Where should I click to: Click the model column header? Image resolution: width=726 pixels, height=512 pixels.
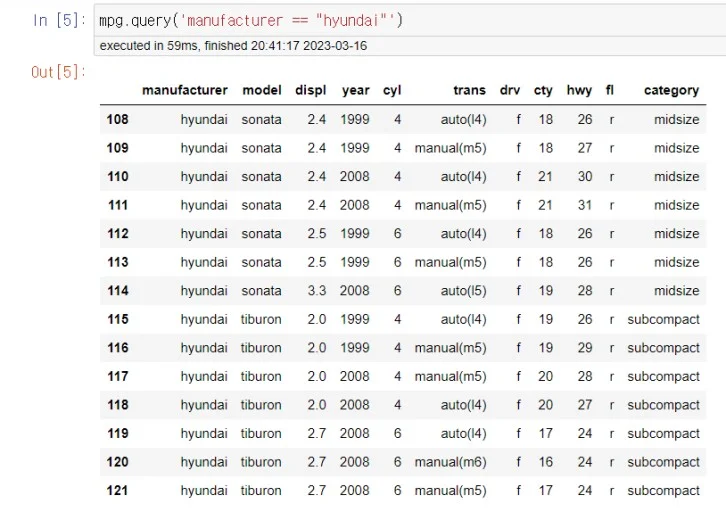pyautogui.click(x=262, y=90)
